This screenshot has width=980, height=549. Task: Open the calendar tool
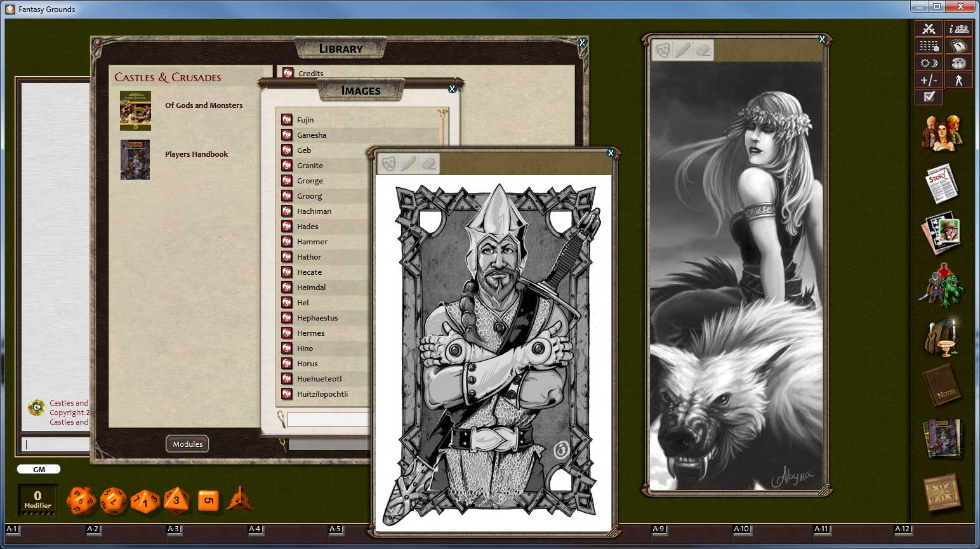pos(958,45)
